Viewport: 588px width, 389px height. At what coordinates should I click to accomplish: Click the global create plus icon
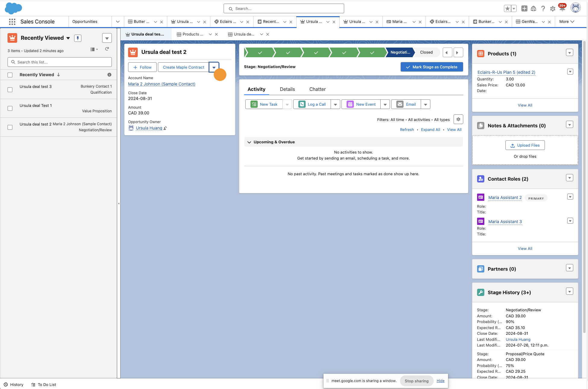pos(524,9)
